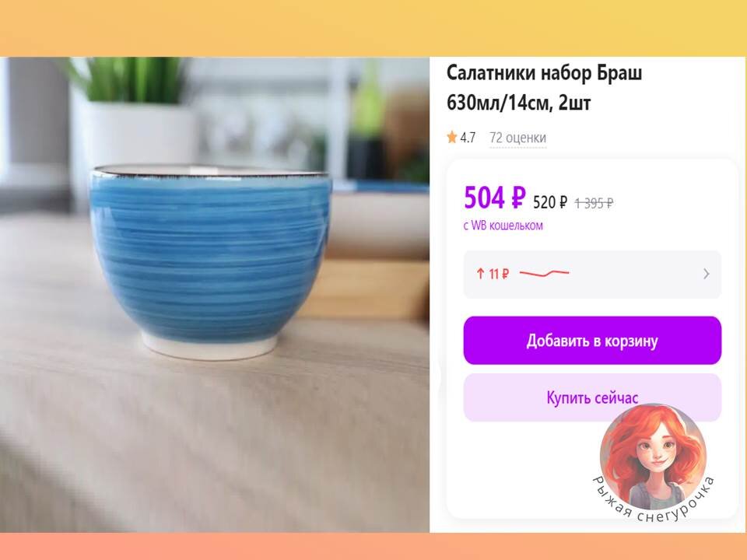The height and width of the screenshot is (560, 747).
Task: Open the blue bowl product photo
Action: coord(215,294)
